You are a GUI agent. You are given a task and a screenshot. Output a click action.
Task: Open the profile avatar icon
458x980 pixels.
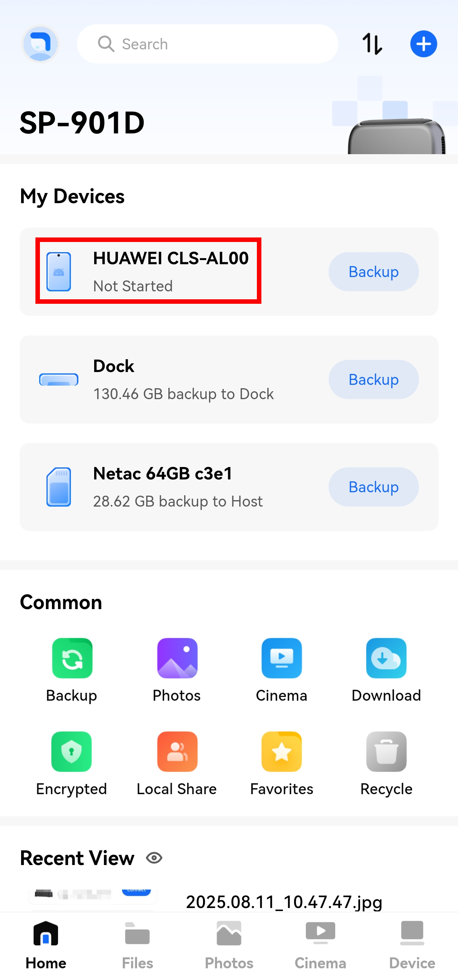[x=40, y=44]
